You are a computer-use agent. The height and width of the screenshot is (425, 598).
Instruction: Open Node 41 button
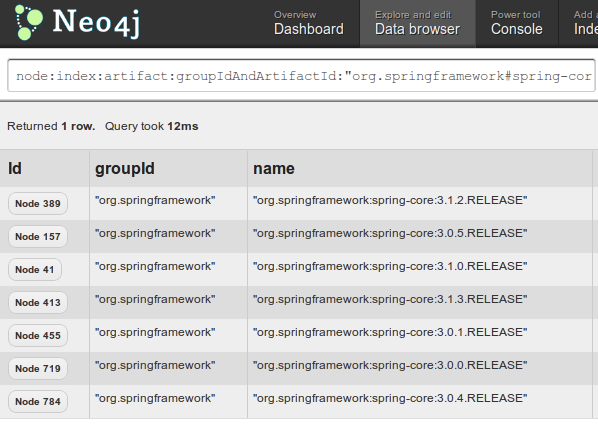[x=35, y=270]
